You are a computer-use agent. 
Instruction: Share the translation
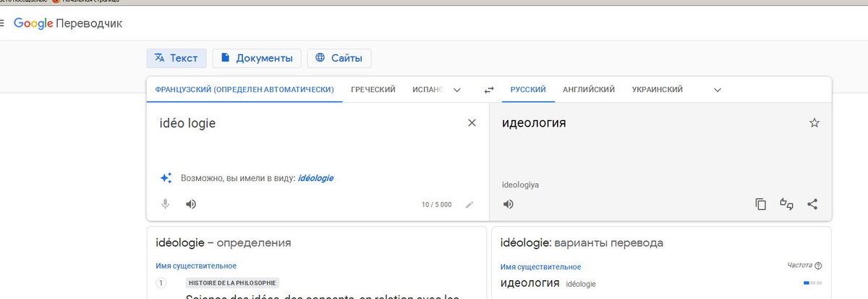point(812,204)
